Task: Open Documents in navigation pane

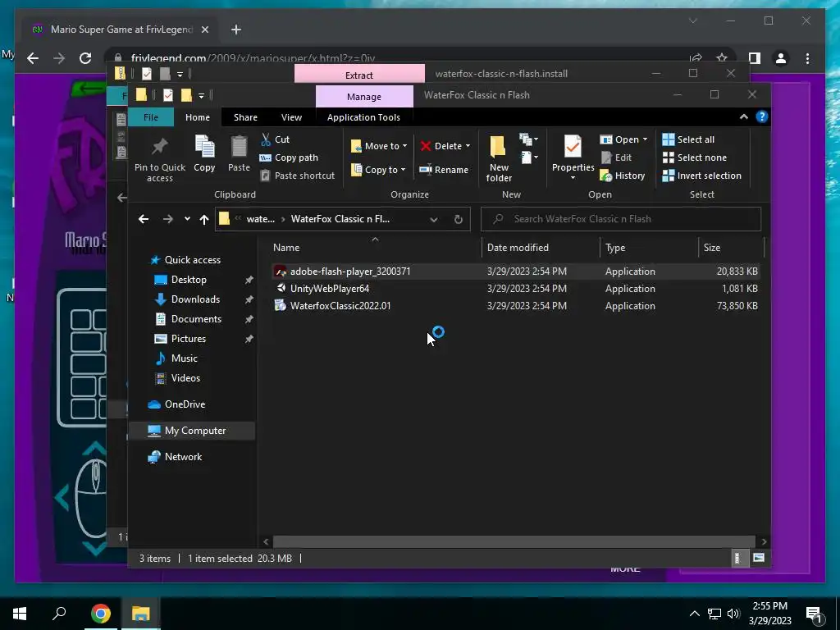Action: coord(196,319)
